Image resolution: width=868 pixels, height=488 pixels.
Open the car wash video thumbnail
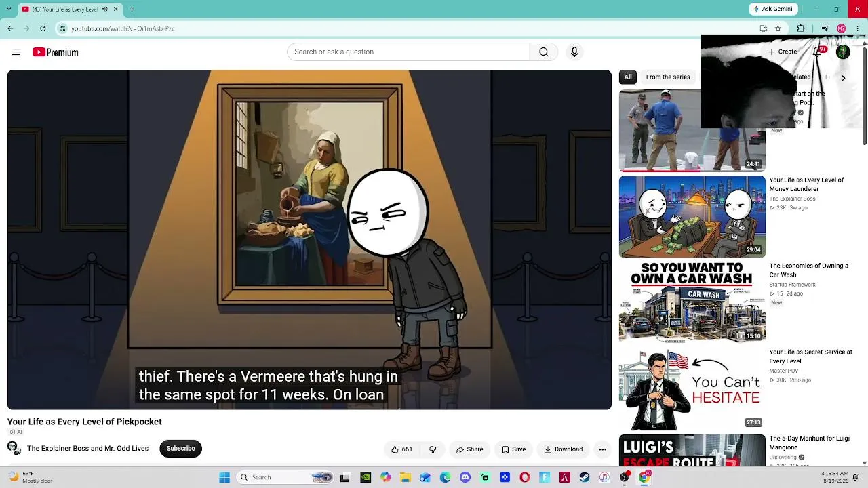pyautogui.click(x=692, y=302)
